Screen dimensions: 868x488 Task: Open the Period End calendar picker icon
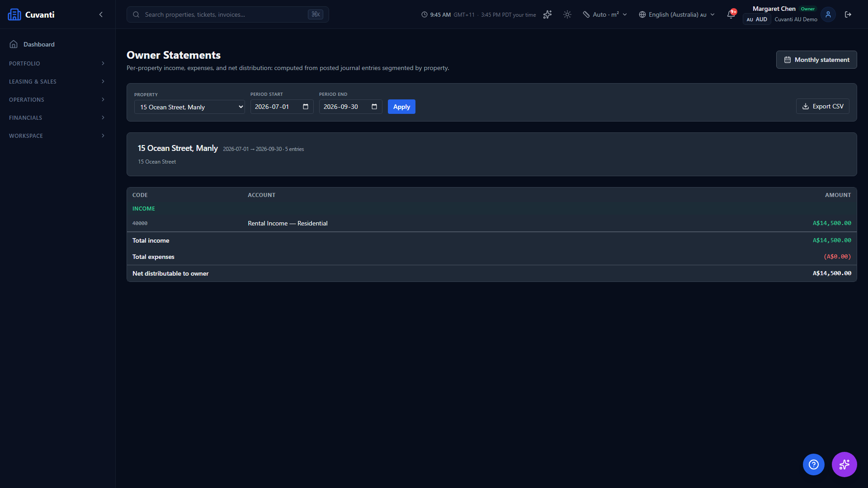pyautogui.click(x=374, y=107)
